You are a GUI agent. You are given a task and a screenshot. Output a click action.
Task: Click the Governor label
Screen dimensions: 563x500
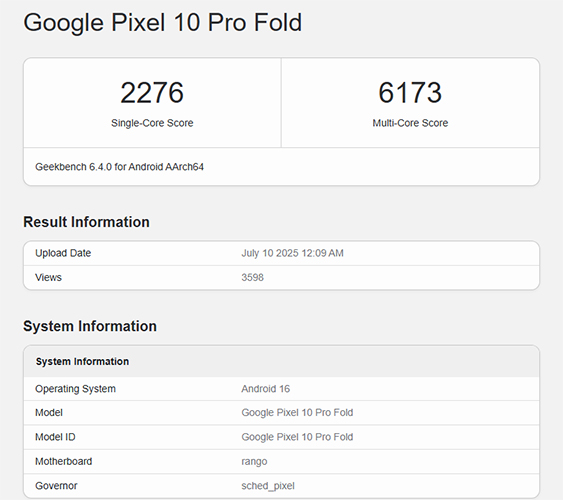56,486
